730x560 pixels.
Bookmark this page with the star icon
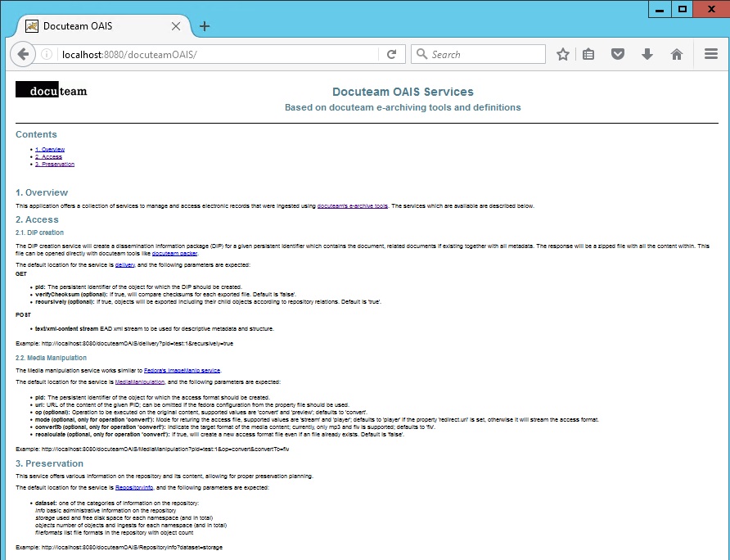pos(563,55)
